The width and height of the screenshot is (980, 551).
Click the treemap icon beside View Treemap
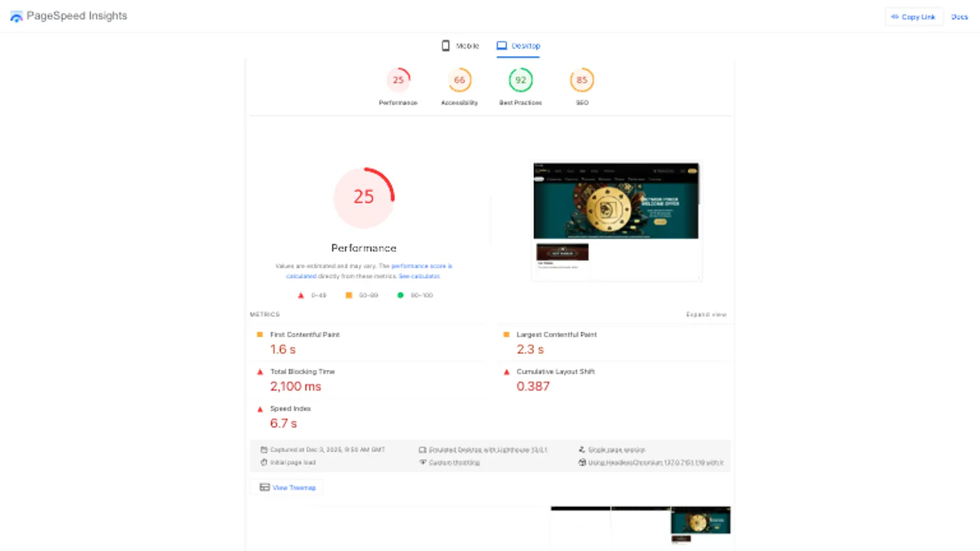(264, 487)
